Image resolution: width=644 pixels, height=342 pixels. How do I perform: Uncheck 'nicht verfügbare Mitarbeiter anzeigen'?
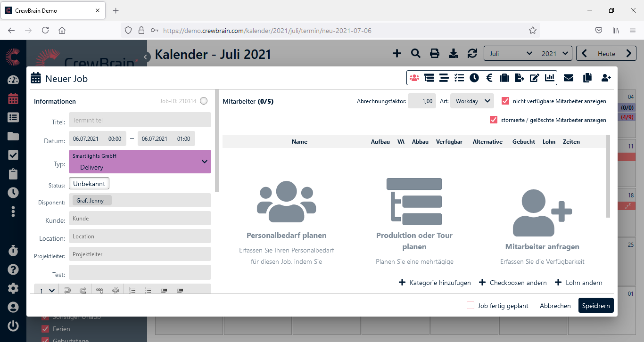click(x=505, y=101)
